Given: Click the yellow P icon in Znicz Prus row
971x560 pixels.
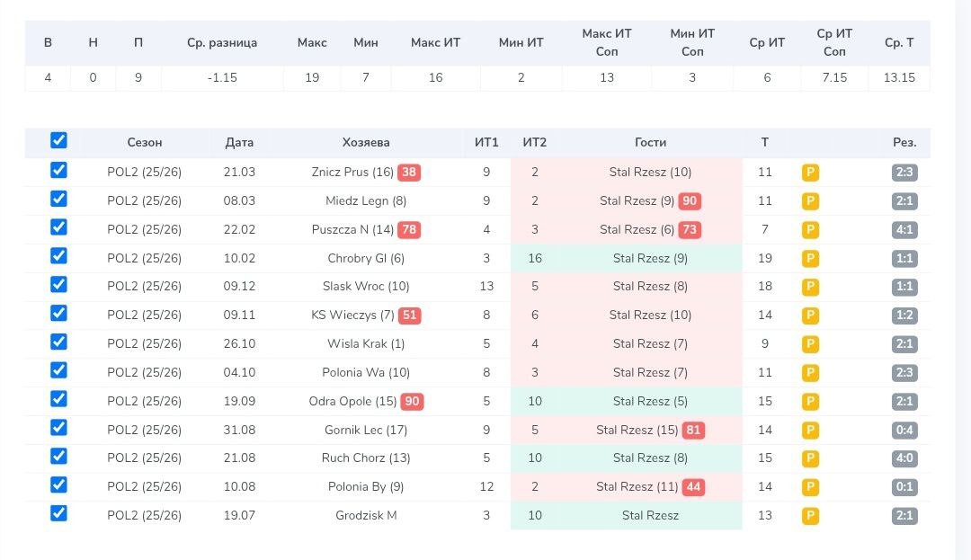Looking at the screenshot, I should [x=810, y=173].
